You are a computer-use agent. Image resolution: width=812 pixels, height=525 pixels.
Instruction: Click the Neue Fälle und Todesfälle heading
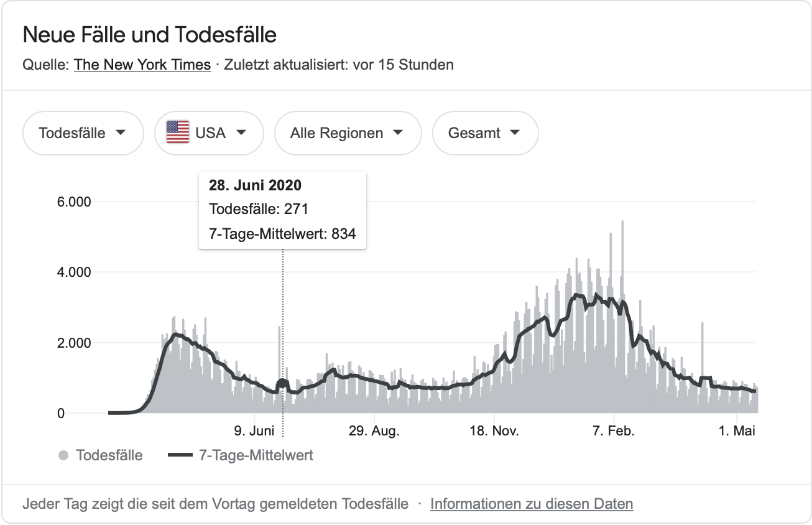[149, 35]
